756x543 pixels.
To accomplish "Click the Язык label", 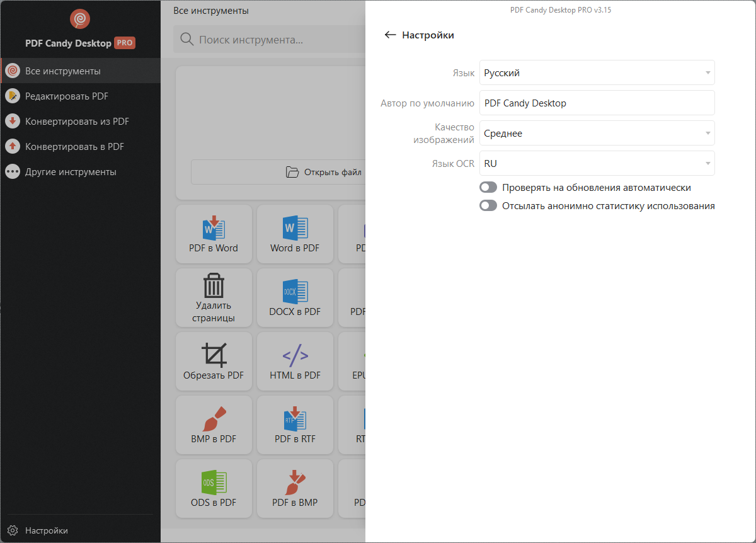I will tap(464, 73).
